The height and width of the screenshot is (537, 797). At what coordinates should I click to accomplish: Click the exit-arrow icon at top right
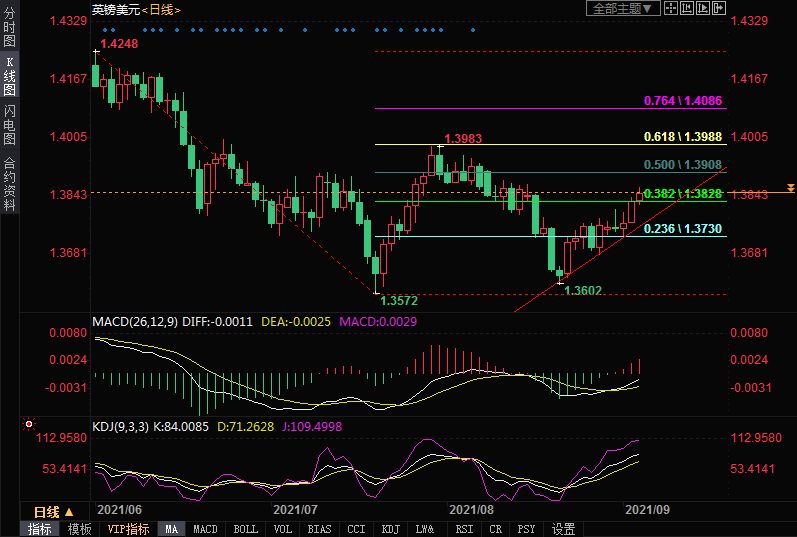(x=718, y=8)
